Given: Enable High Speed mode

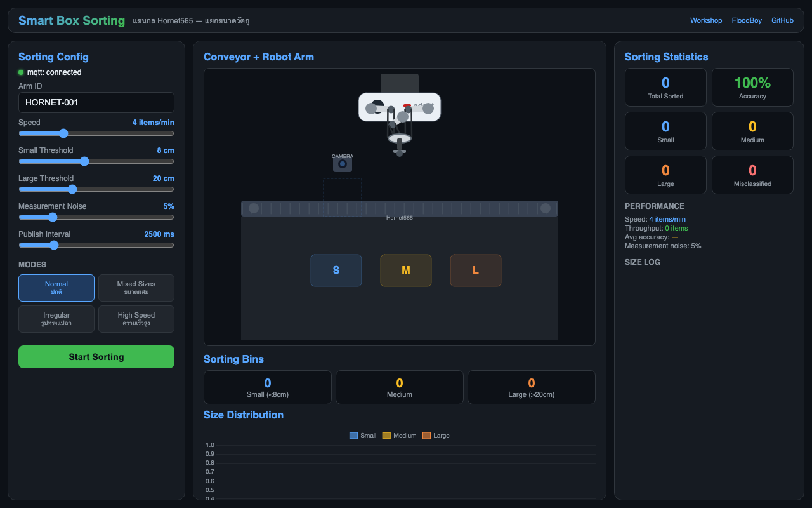Looking at the screenshot, I should (x=136, y=319).
